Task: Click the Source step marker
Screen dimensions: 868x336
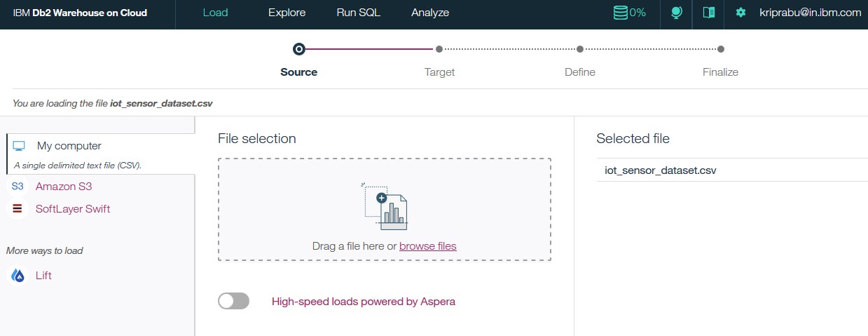Action: (299, 49)
